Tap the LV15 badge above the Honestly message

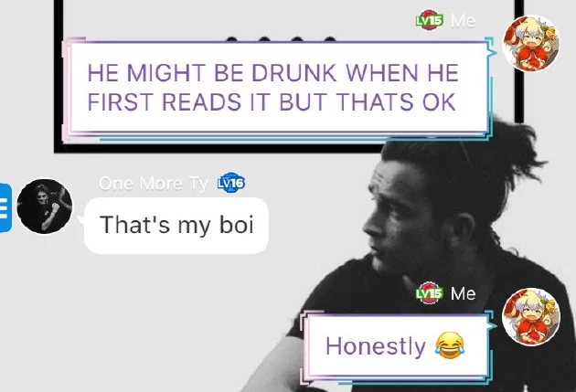coord(430,293)
